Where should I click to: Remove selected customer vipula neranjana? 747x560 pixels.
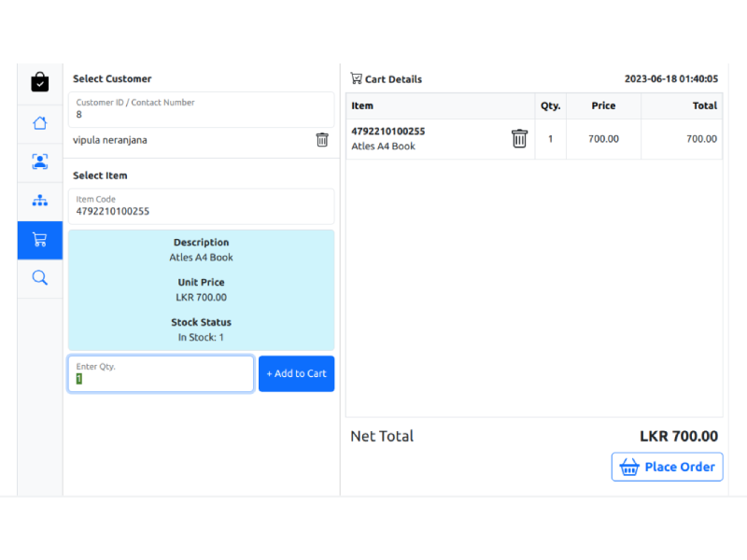coord(322,140)
